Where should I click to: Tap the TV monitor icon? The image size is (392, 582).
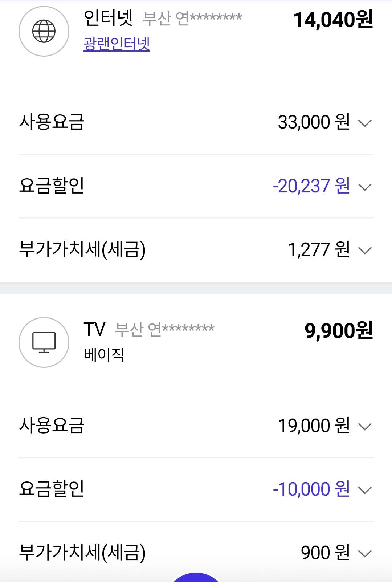[44, 342]
